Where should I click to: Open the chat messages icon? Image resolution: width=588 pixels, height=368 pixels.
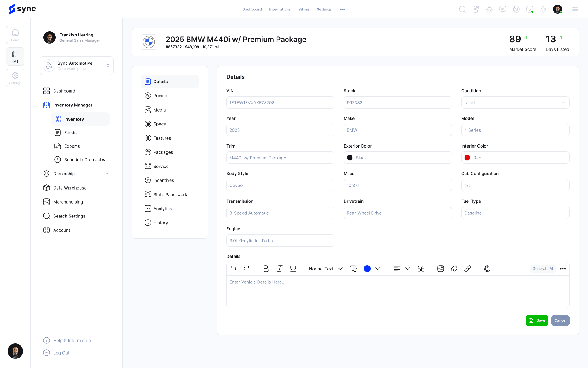[x=503, y=9]
